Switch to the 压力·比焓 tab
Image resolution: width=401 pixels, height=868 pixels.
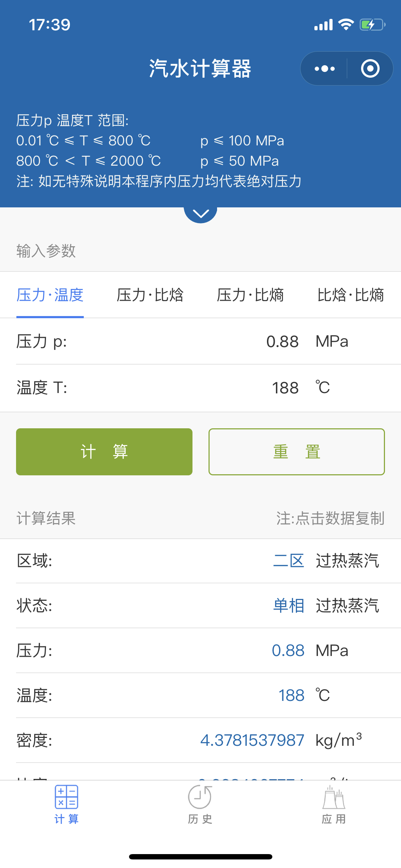pyautogui.click(x=150, y=295)
